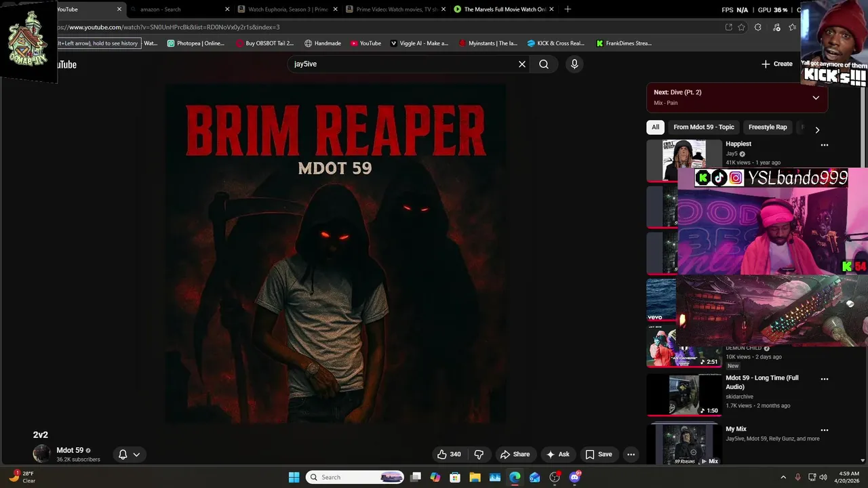Open Microsoft Store from the taskbar
The height and width of the screenshot is (488, 868).
coord(455,477)
